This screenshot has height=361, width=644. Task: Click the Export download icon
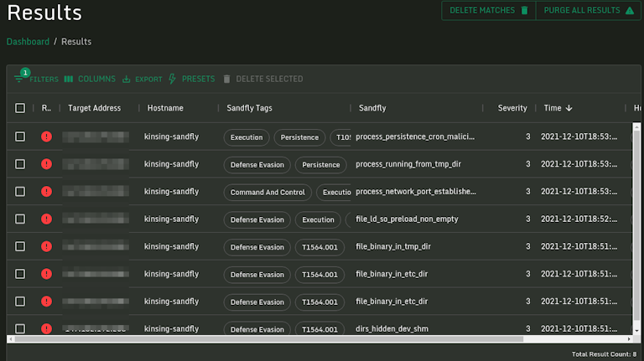tap(127, 79)
